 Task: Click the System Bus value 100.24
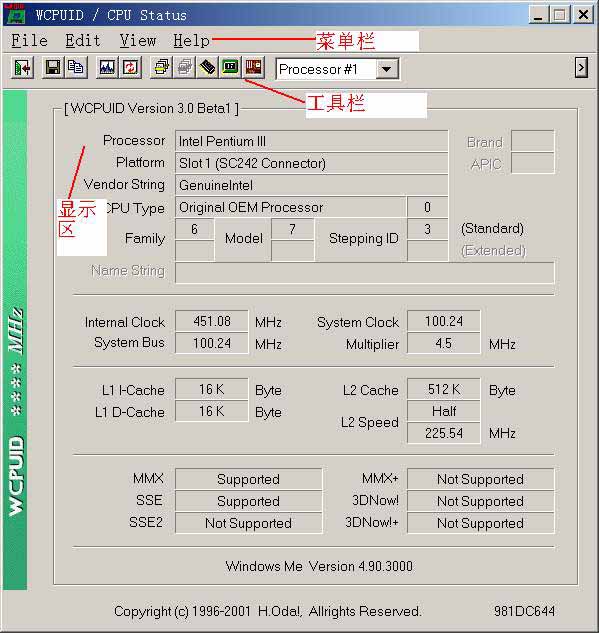[212, 343]
